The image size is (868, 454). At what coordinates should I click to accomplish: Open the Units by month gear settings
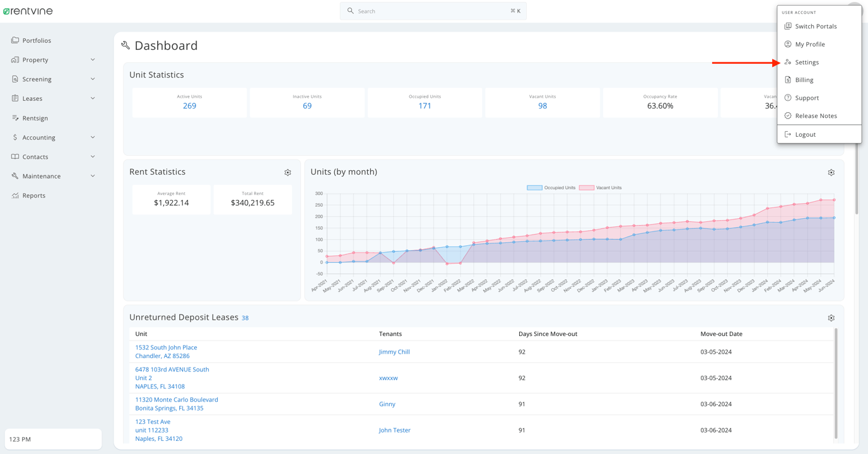831,173
